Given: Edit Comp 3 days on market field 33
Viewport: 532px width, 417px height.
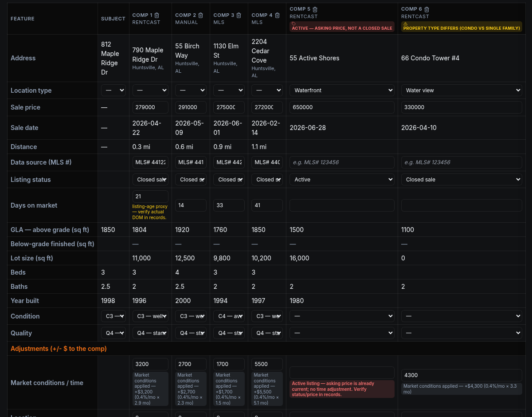Looking at the screenshot, I should [x=229, y=205].
